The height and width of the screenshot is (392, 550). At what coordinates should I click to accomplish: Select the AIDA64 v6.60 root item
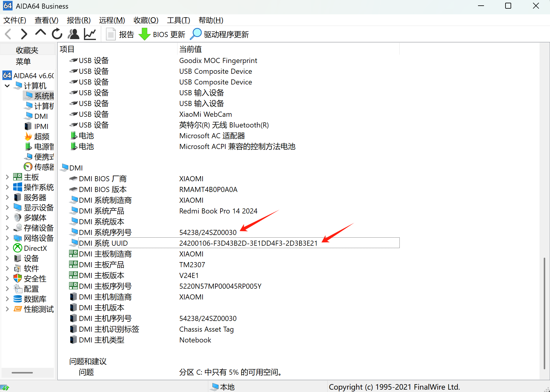29,76
